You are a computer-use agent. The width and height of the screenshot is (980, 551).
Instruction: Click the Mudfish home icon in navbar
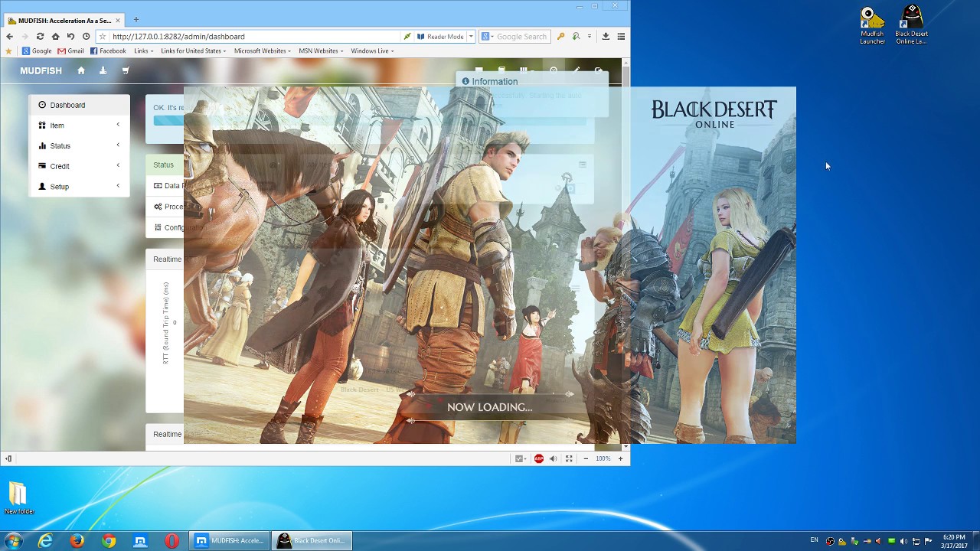click(x=81, y=70)
